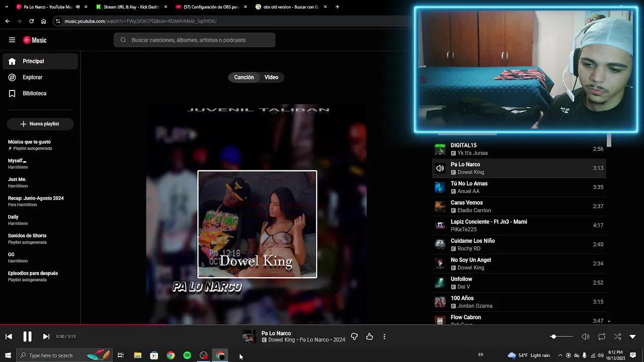The image size is (644, 362).
Task: Switch to Video mode
Action: [271, 77]
